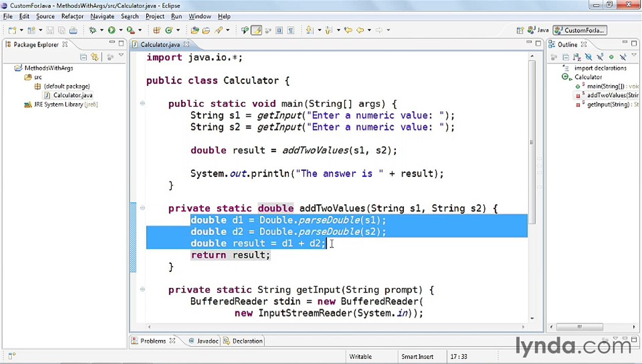The image size is (642, 364).
Task: Click the External Tools run icon
Action: (x=130, y=30)
